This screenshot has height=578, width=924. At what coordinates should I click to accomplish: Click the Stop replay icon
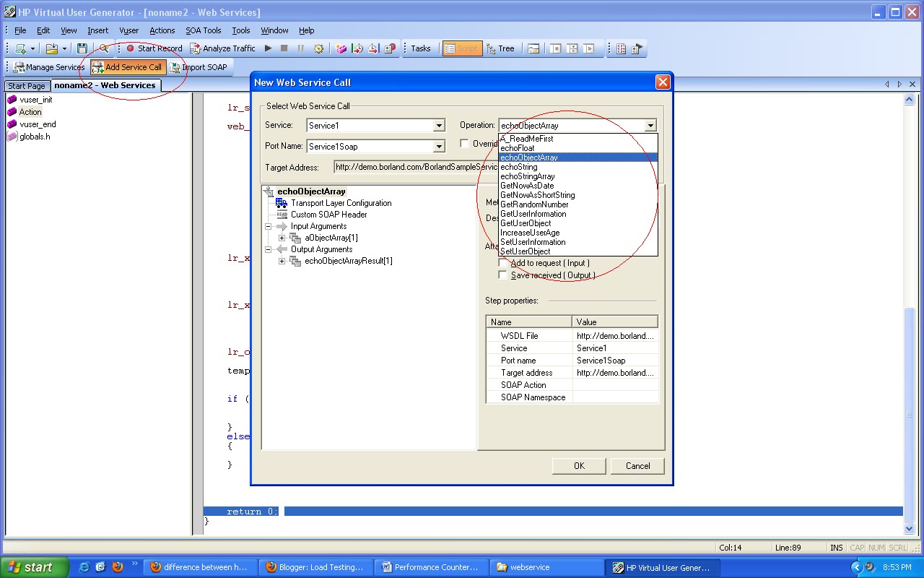284,48
